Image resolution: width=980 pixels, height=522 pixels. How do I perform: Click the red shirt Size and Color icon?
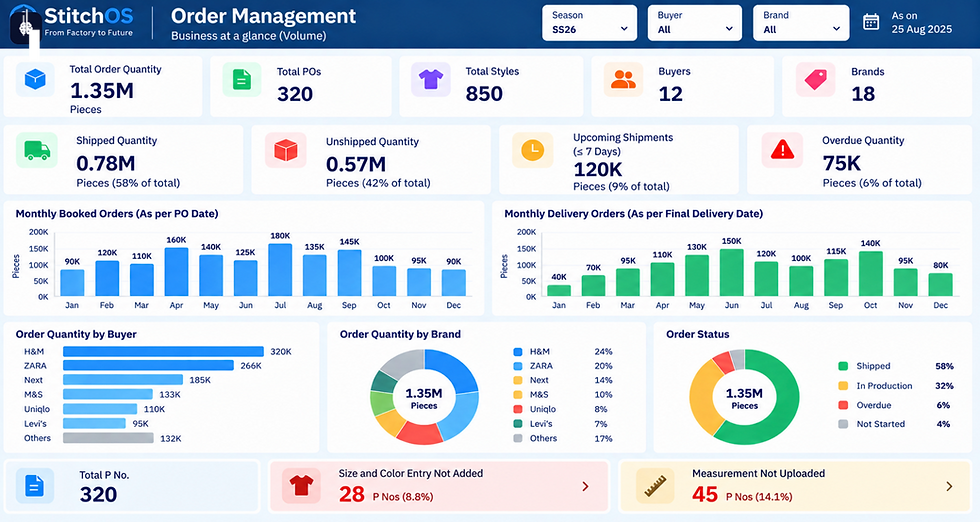(x=301, y=485)
